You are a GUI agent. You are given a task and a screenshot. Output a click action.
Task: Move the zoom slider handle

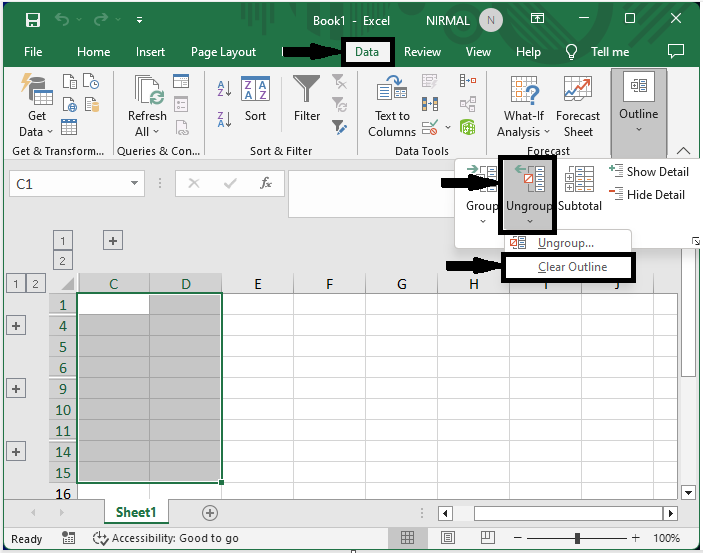pyautogui.click(x=577, y=538)
